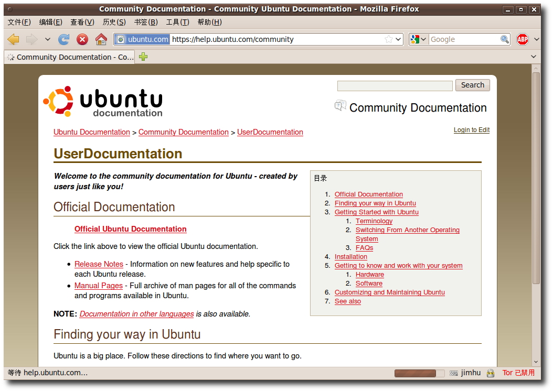Click the Adblock Plus ABP icon
The width and height of the screenshot is (553, 392).
(x=523, y=39)
